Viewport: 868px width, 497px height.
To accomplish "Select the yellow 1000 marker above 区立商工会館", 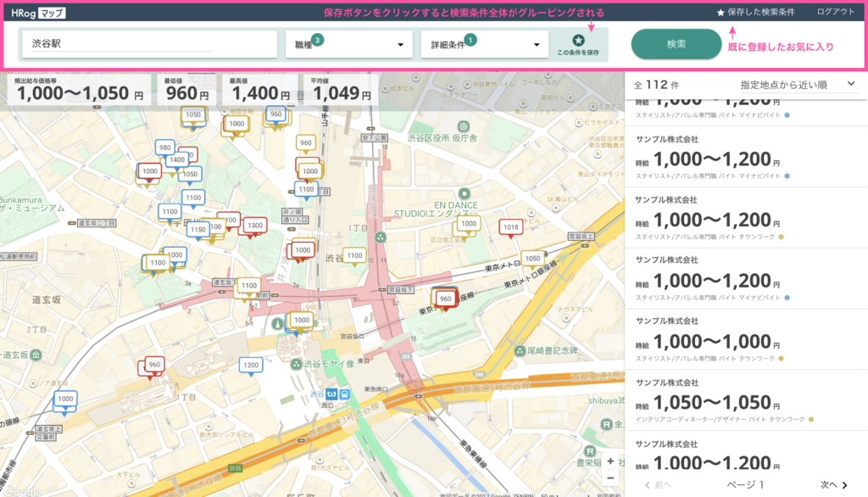I will click(468, 224).
